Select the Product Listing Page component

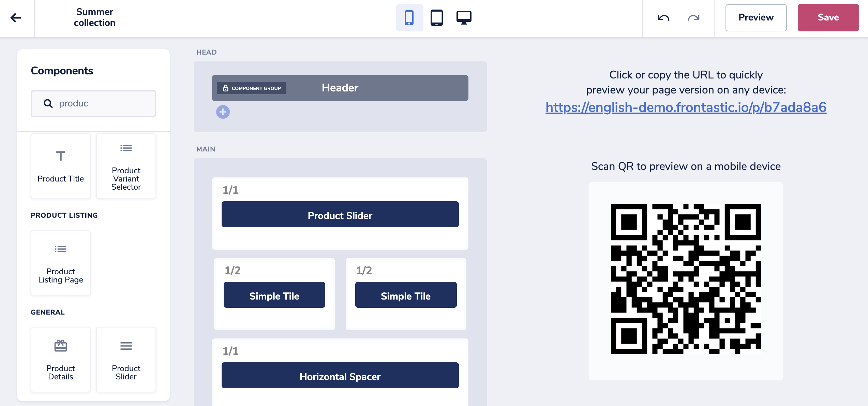pos(61,263)
